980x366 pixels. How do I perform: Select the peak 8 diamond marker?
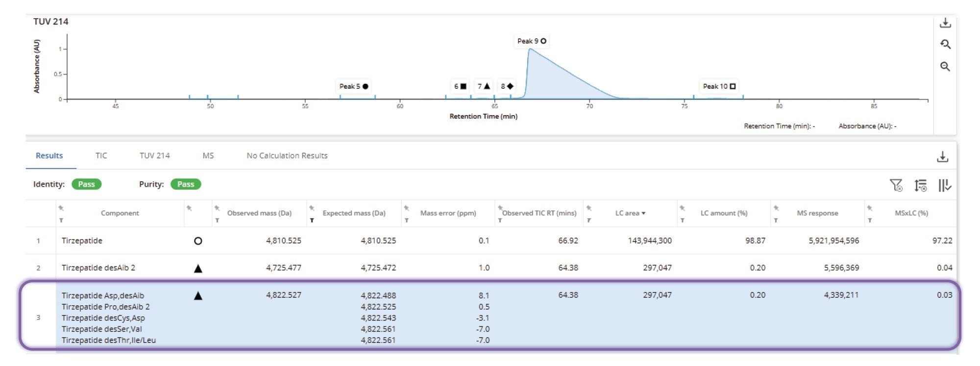(x=507, y=86)
